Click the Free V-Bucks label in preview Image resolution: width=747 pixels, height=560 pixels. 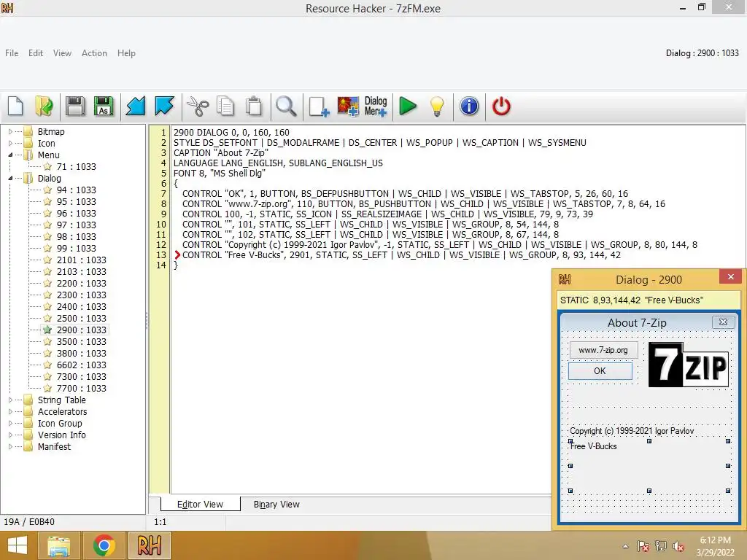593,446
